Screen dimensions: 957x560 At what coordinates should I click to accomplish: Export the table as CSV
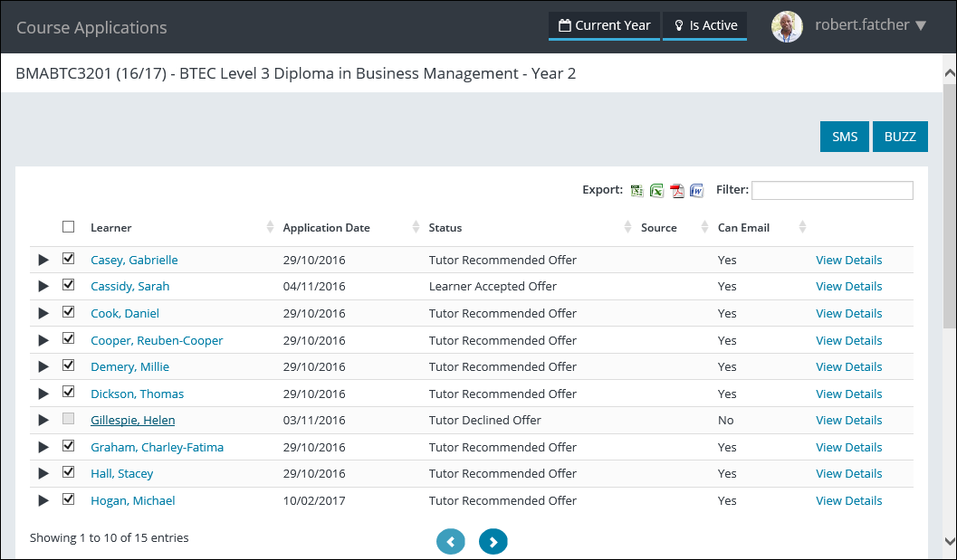pyautogui.click(x=637, y=191)
